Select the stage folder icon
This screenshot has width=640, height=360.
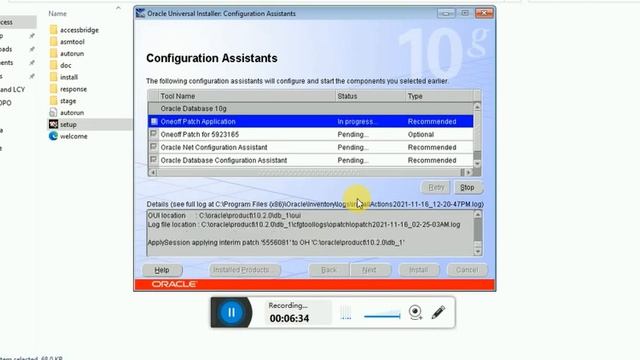pyautogui.click(x=53, y=101)
